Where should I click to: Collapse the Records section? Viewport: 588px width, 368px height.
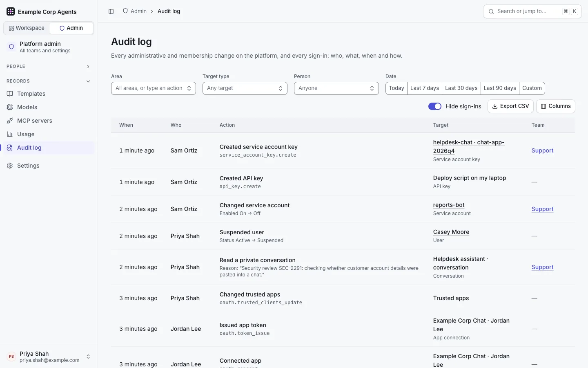point(49,81)
